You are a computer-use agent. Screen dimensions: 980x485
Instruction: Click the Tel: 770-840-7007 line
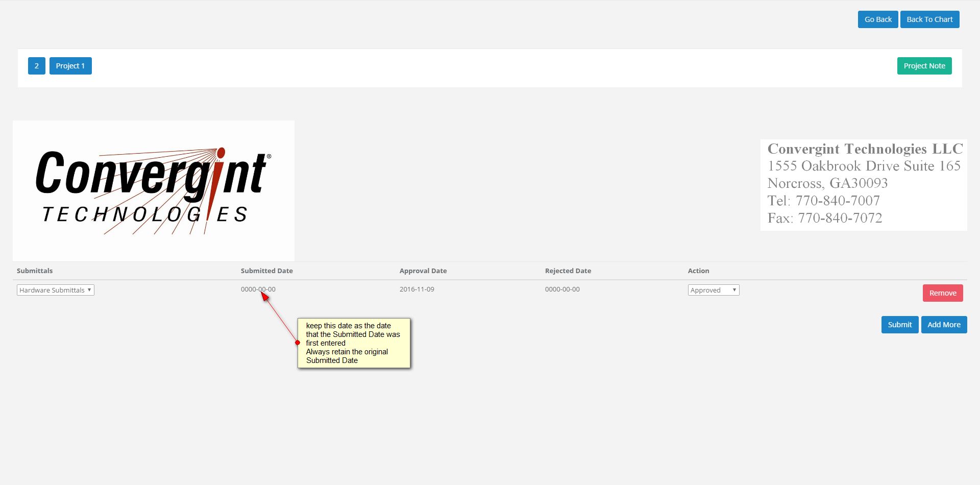pos(824,201)
